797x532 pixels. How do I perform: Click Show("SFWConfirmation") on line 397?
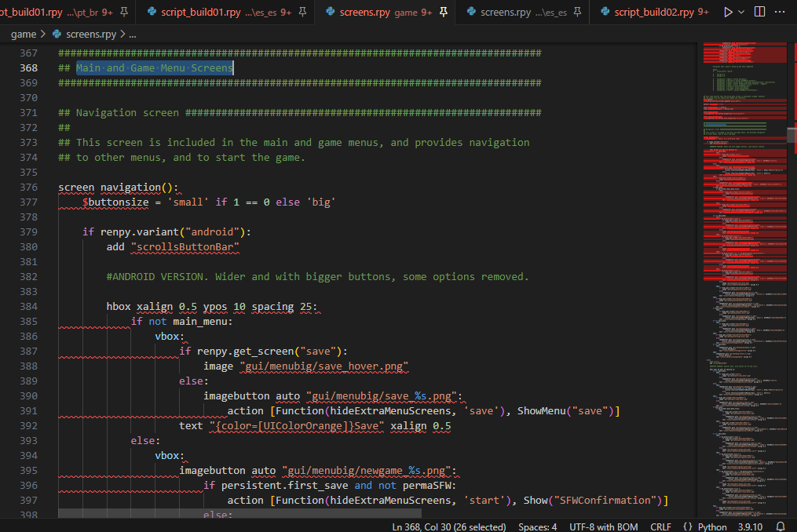click(x=592, y=500)
